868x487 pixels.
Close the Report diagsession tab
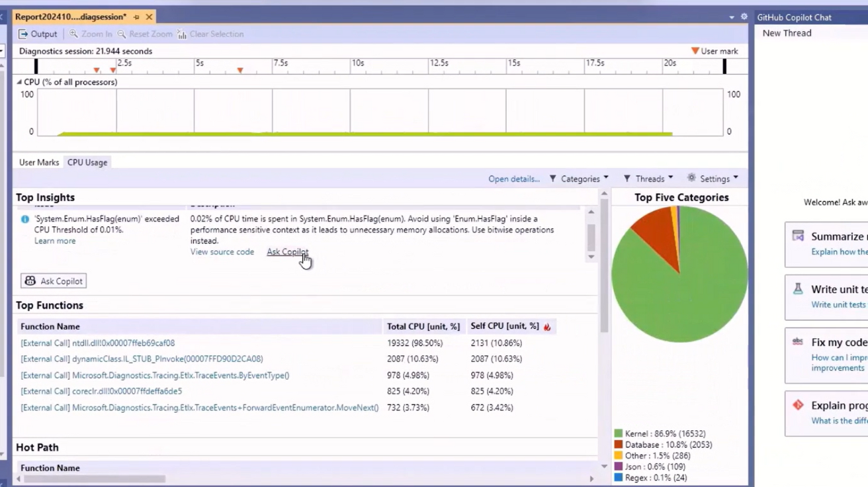pos(149,17)
